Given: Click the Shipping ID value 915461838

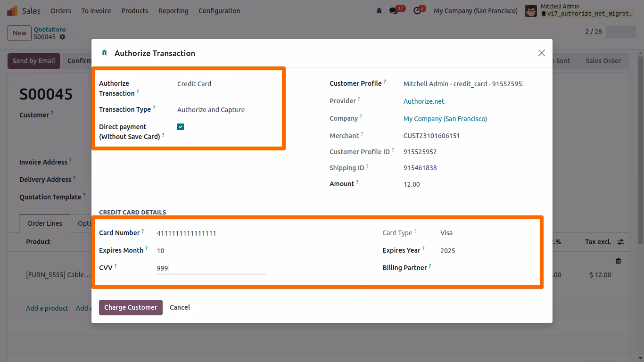Looking at the screenshot, I should pyautogui.click(x=420, y=168).
